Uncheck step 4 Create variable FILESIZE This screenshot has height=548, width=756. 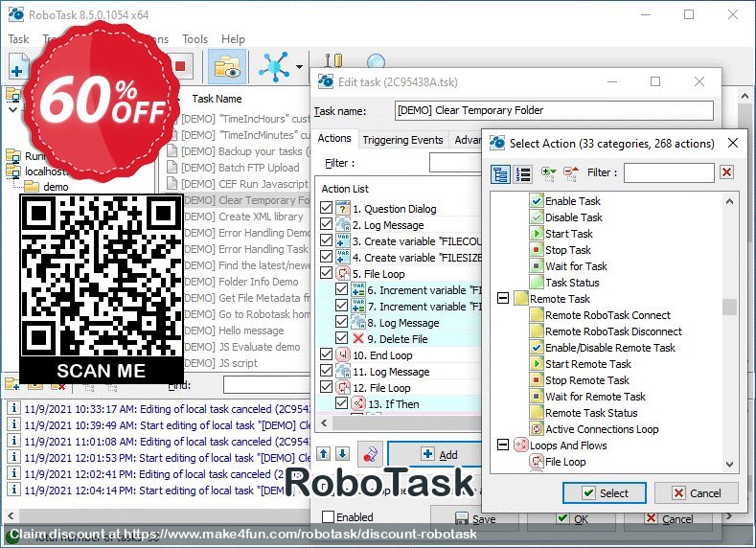pyautogui.click(x=326, y=257)
